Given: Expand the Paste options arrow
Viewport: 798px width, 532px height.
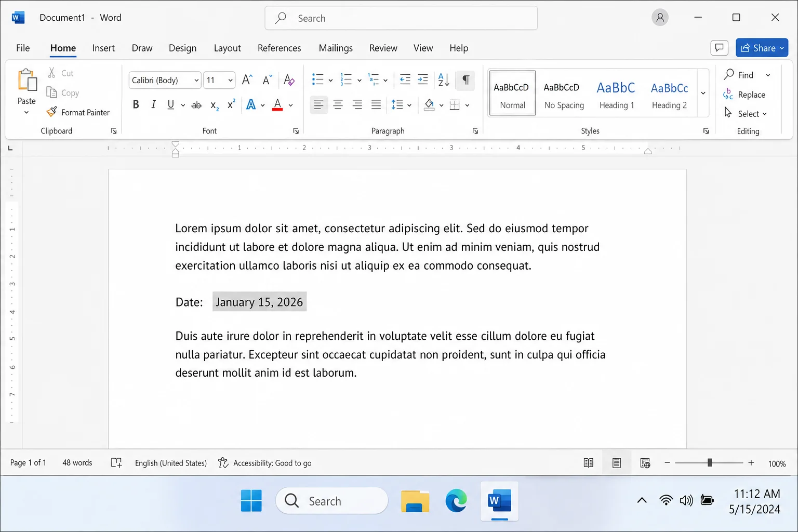Looking at the screenshot, I should (26, 113).
